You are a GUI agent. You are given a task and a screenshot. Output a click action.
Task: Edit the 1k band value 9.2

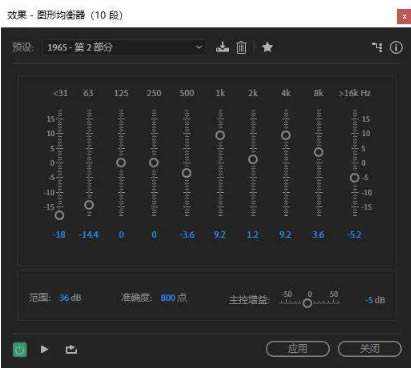220,235
